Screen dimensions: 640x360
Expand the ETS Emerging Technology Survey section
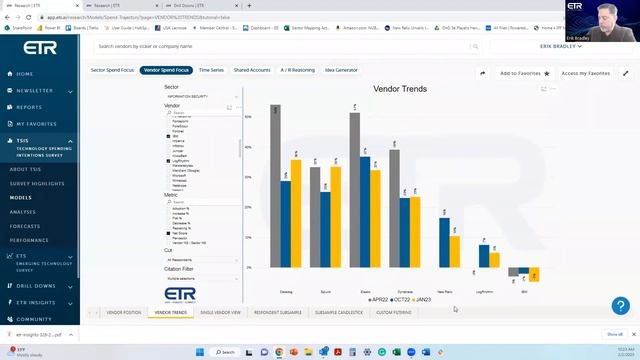tap(70, 257)
